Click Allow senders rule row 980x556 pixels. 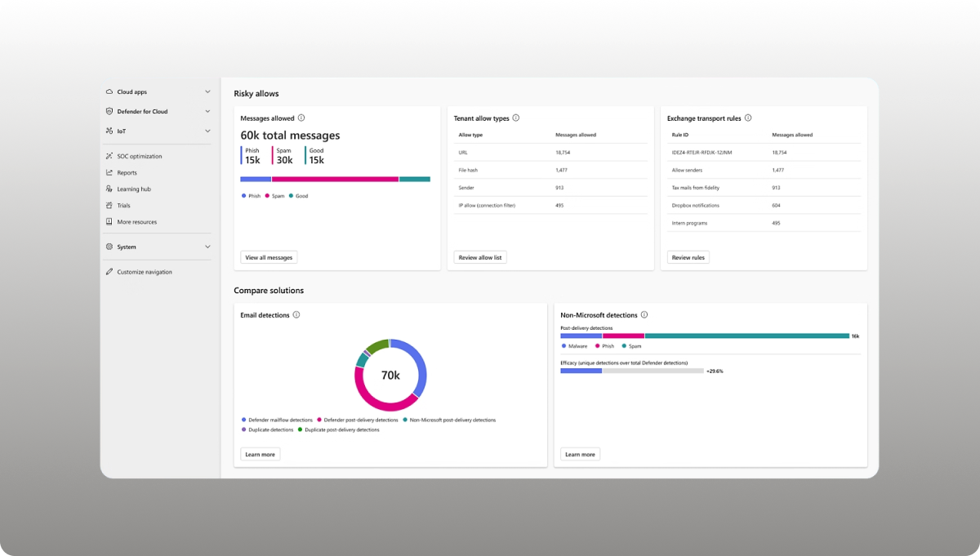pos(764,170)
